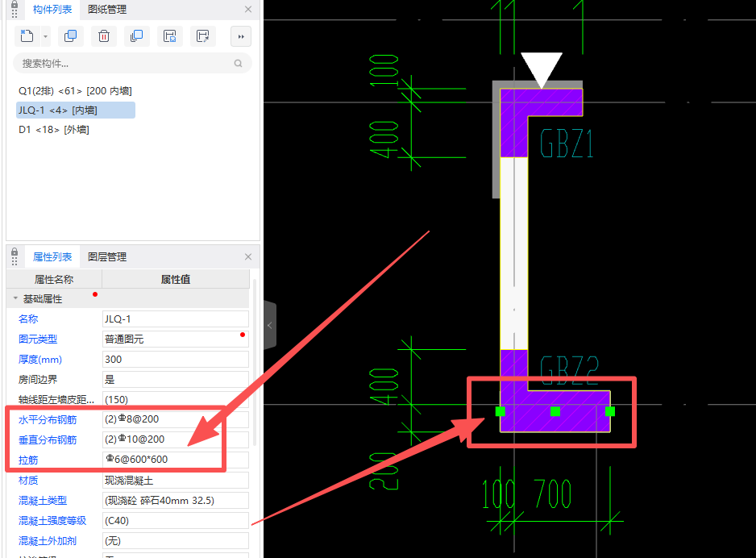The height and width of the screenshot is (558, 756).
Task: Open 混凝土外加剂 value (无)
Action: click(x=176, y=541)
